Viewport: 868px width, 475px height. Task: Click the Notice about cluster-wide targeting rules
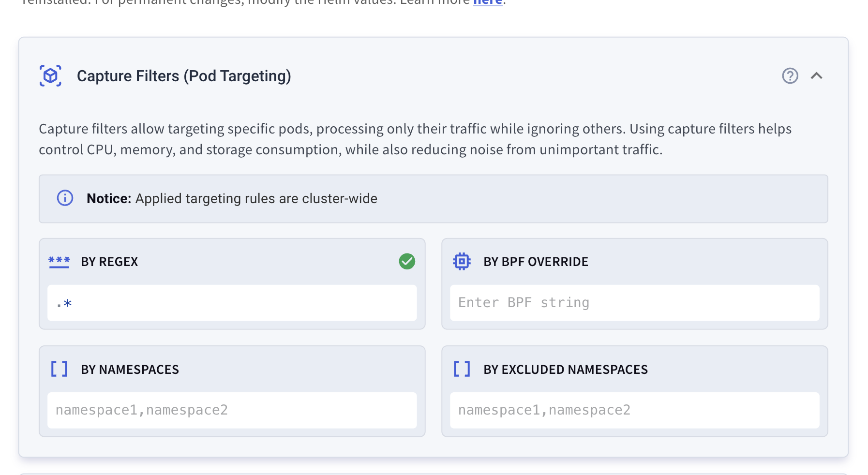tap(232, 198)
